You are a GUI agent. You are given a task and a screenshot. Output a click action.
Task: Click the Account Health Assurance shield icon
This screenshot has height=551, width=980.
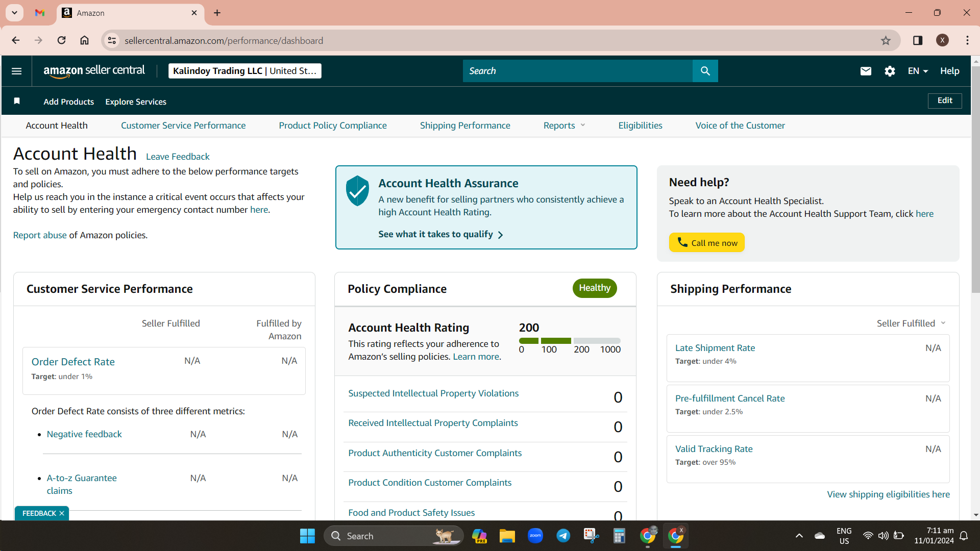click(x=357, y=191)
